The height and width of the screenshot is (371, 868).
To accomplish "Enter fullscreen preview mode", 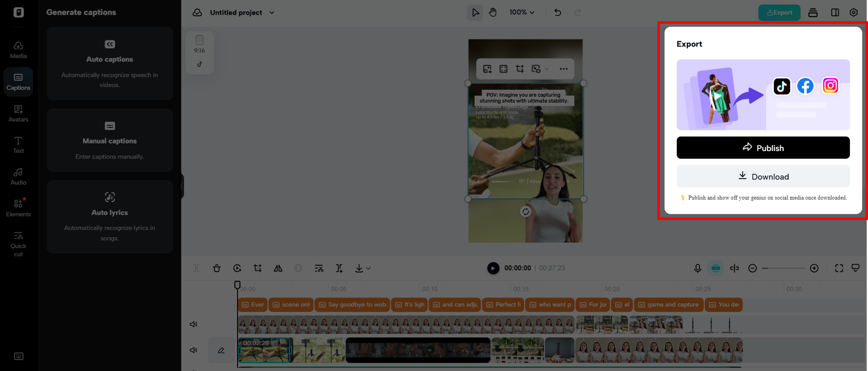I will [839, 268].
